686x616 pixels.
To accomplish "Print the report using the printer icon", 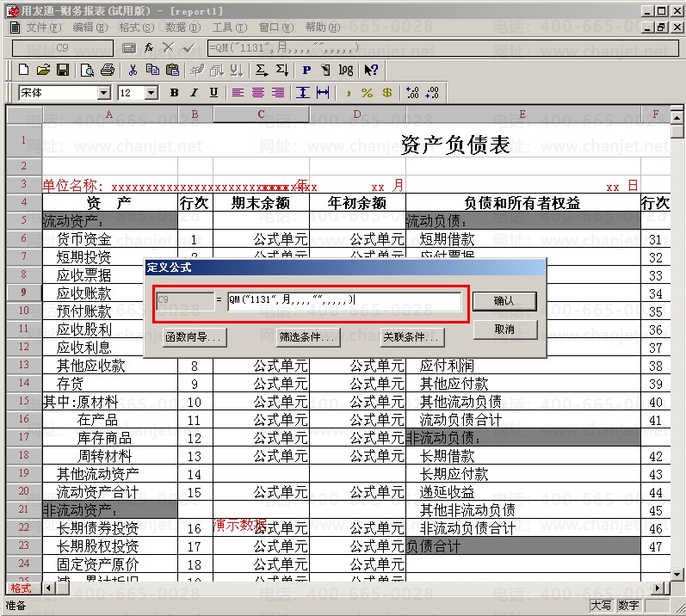I will [108, 70].
